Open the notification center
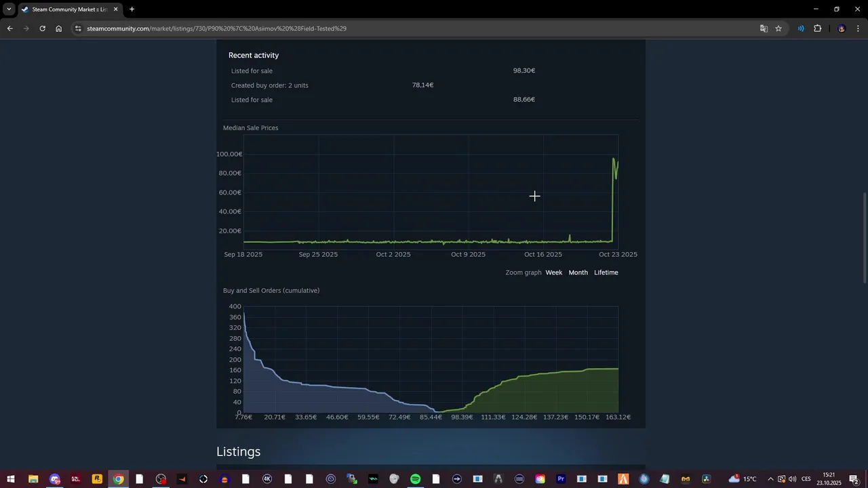868x488 pixels. click(x=854, y=479)
